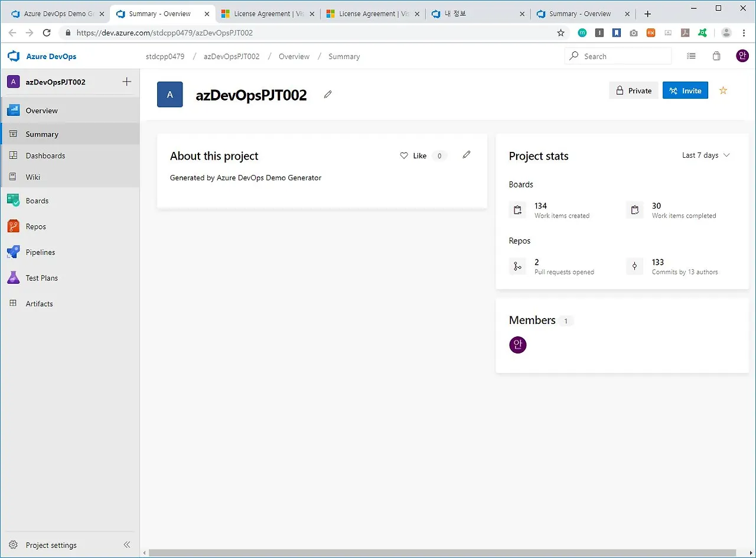756x558 pixels.
Task: Close the active Summary - Overview tab
Action: click(206, 14)
